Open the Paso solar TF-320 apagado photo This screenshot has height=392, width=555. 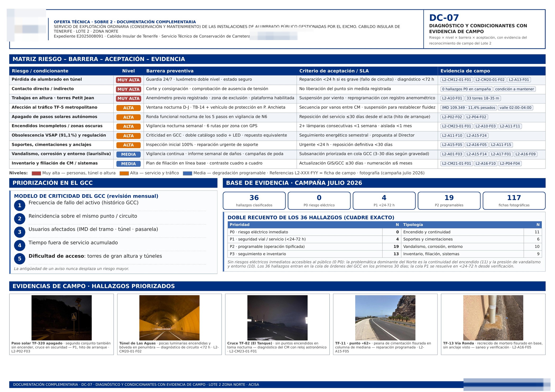click(x=62, y=318)
